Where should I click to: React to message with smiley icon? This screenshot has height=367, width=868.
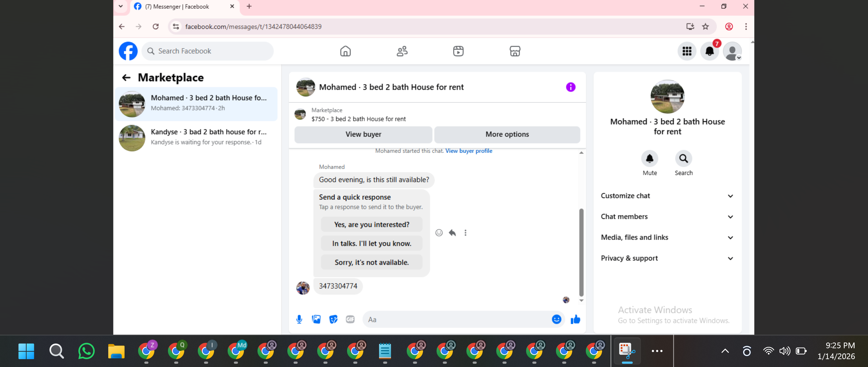tap(439, 233)
